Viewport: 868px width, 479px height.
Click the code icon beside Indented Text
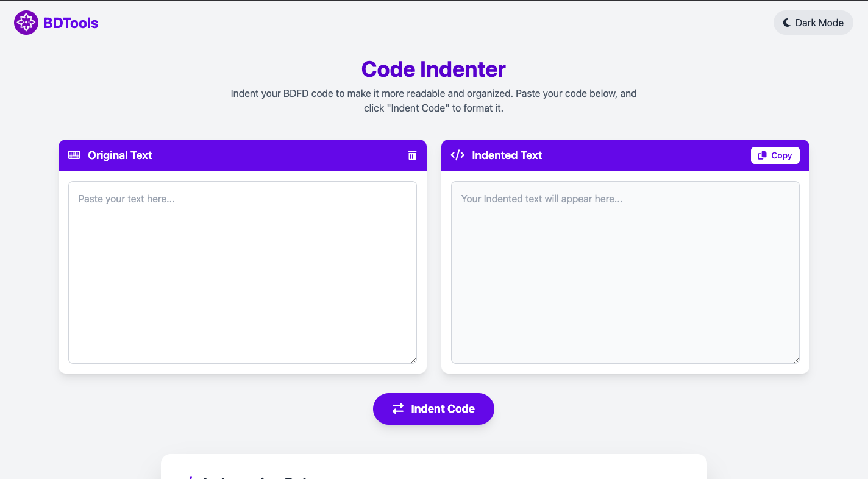(x=458, y=155)
